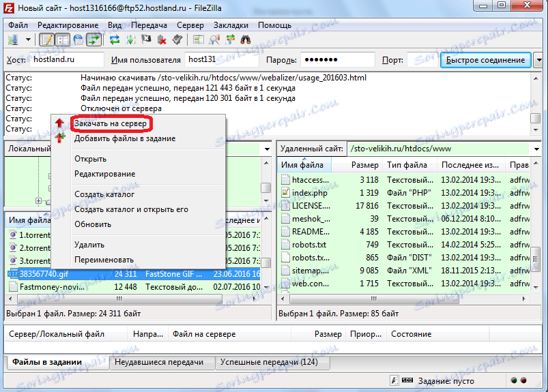This screenshot has height=392, width=548.
Task: Select robots.txt in remote list
Action: [x=309, y=245]
